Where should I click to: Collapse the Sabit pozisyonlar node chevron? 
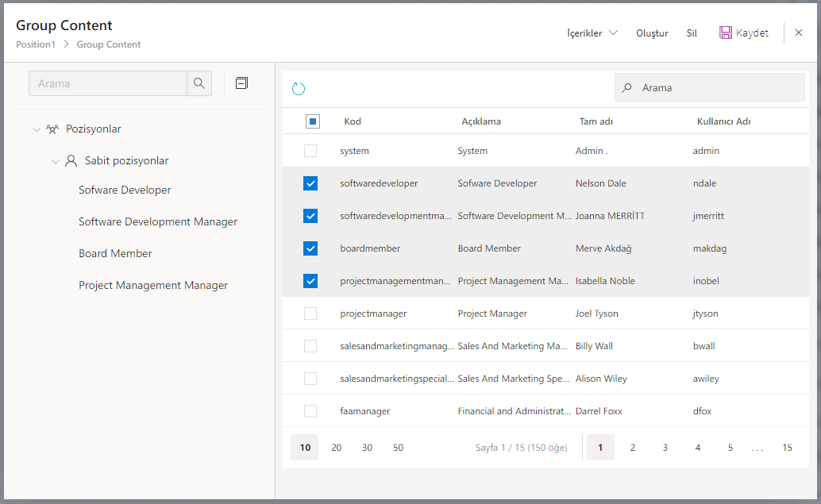click(x=56, y=161)
